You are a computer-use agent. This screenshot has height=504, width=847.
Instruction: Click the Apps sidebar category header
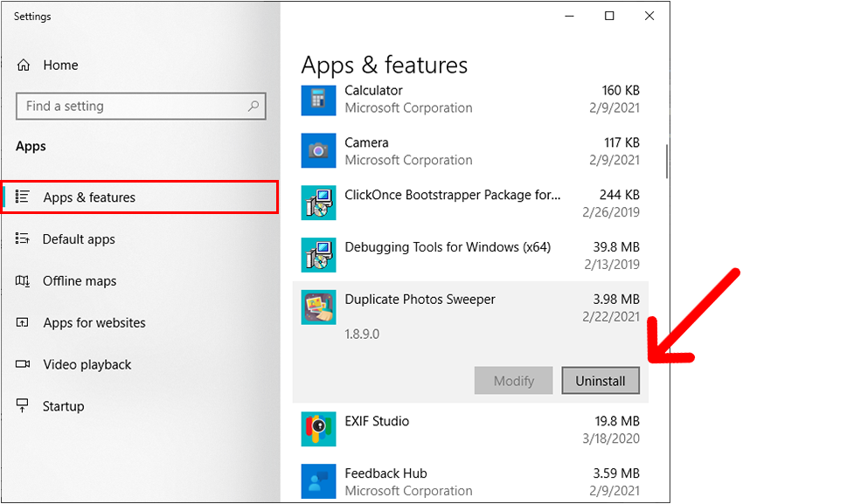[31, 146]
